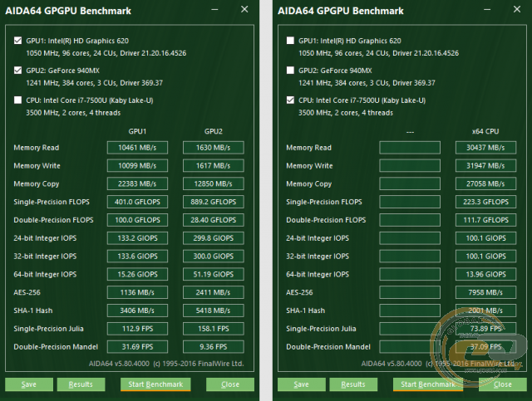Image resolution: width=532 pixels, height=401 pixels.
Task: Click Save button in left window
Action: pos(29,384)
